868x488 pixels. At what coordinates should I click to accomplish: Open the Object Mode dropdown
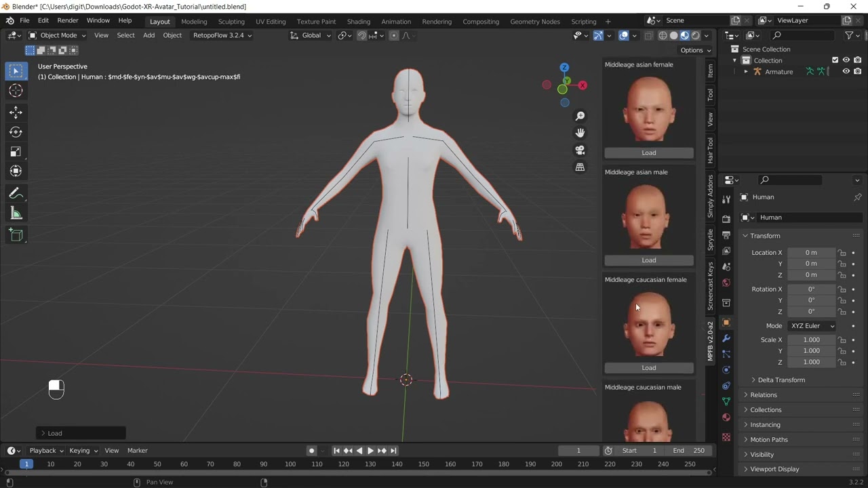pos(58,35)
